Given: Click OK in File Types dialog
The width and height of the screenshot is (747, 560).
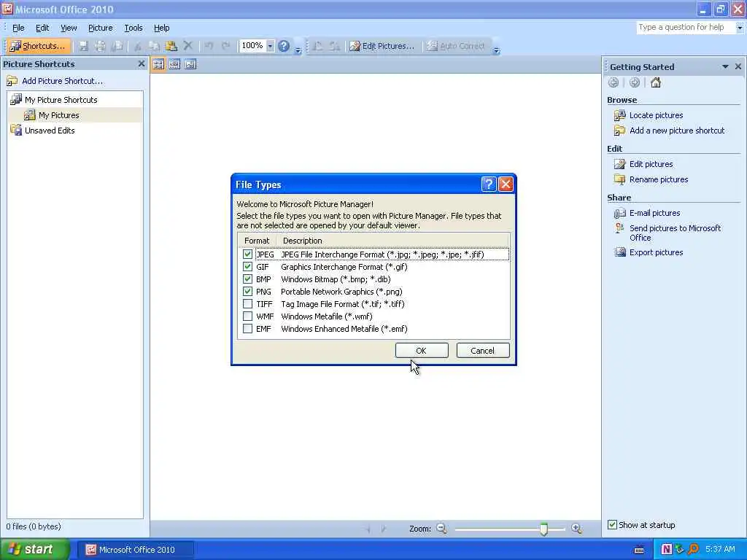Looking at the screenshot, I should click(x=422, y=351).
